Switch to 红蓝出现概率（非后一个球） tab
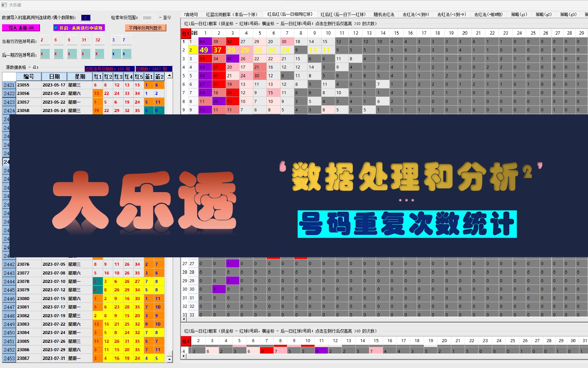The height and width of the screenshot is (368, 588). 232,14
